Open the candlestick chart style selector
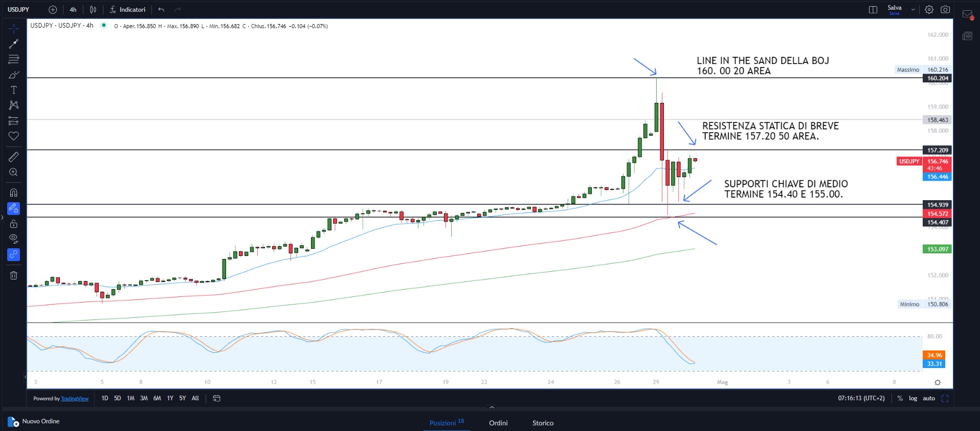This screenshot has height=431, width=980. 93,10
